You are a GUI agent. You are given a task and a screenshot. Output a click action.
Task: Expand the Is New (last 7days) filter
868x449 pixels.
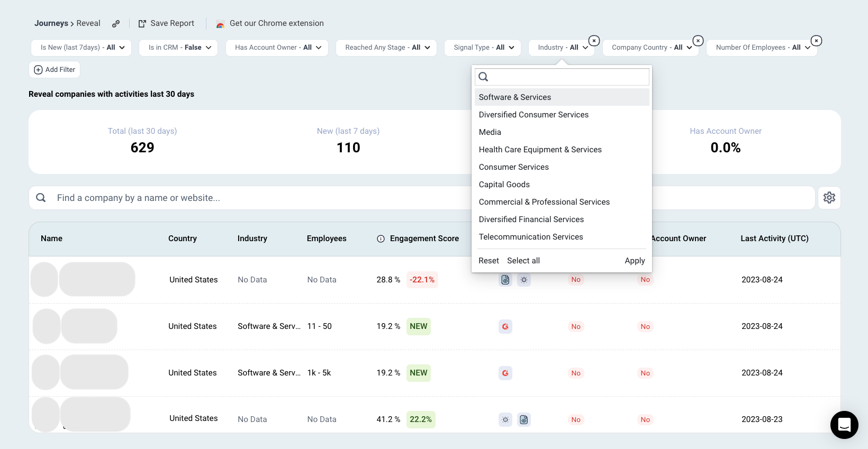(x=81, y=48)
